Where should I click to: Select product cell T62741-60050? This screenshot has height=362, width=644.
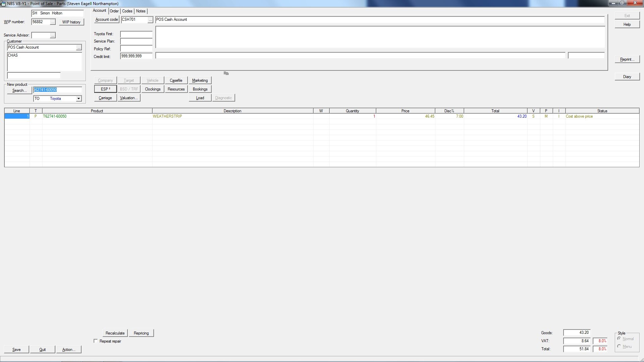click(x=97, y=116)
